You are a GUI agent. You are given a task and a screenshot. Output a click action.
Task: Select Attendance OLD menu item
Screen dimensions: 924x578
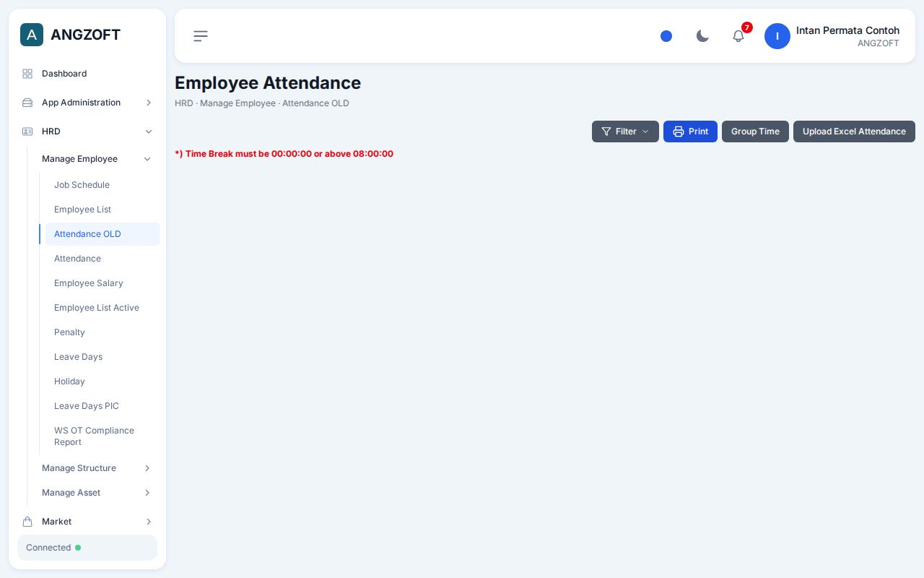click(103, 234)
